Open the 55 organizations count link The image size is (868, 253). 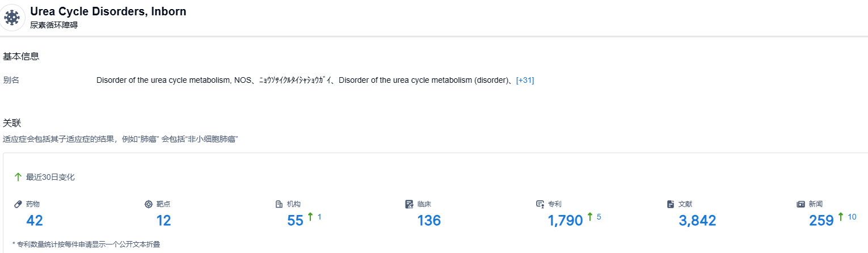(x=295, y=221)
